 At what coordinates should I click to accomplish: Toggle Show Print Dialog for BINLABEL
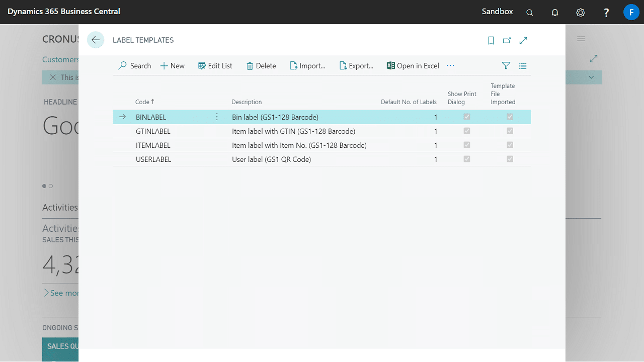(467, 117)
